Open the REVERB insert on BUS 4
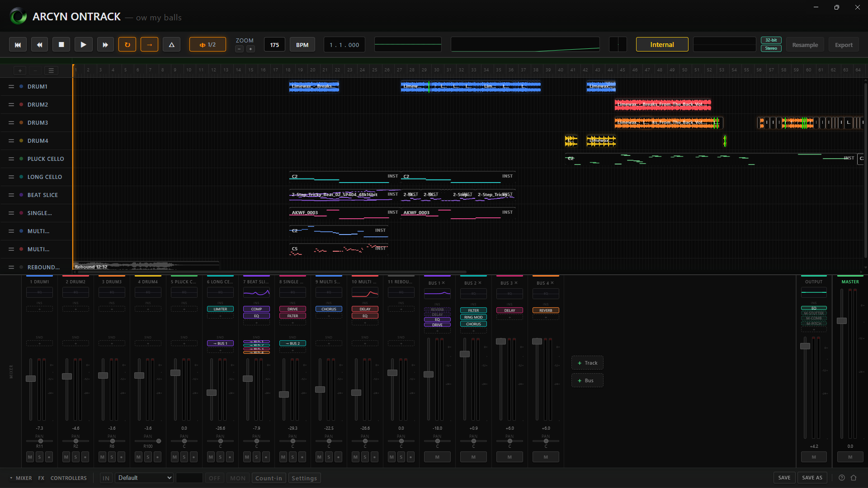 tap(546, 310)
